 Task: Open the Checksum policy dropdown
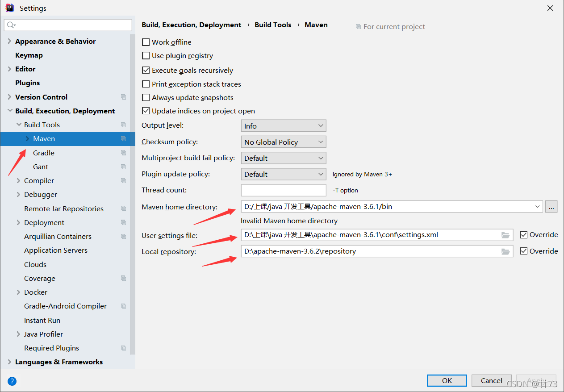tap(284, 142)
